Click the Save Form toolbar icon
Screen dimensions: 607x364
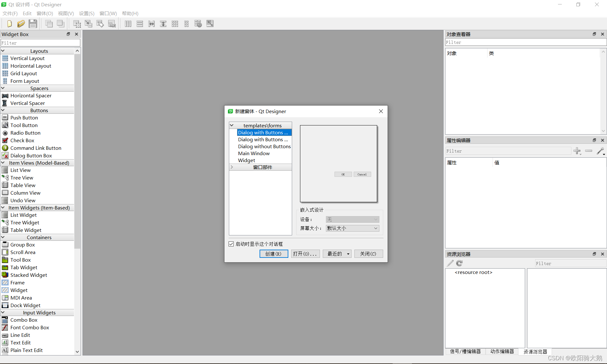coord(33,23)
